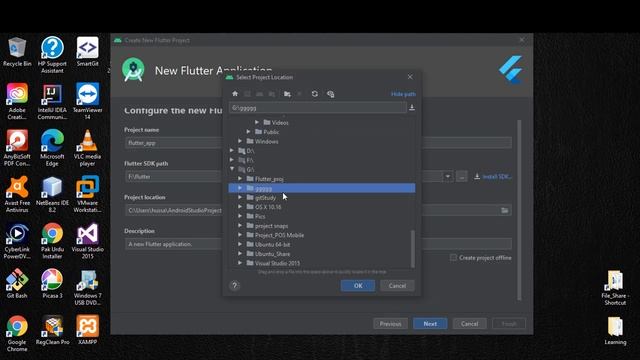Open recent paths list beside path field

click(412, 107)
